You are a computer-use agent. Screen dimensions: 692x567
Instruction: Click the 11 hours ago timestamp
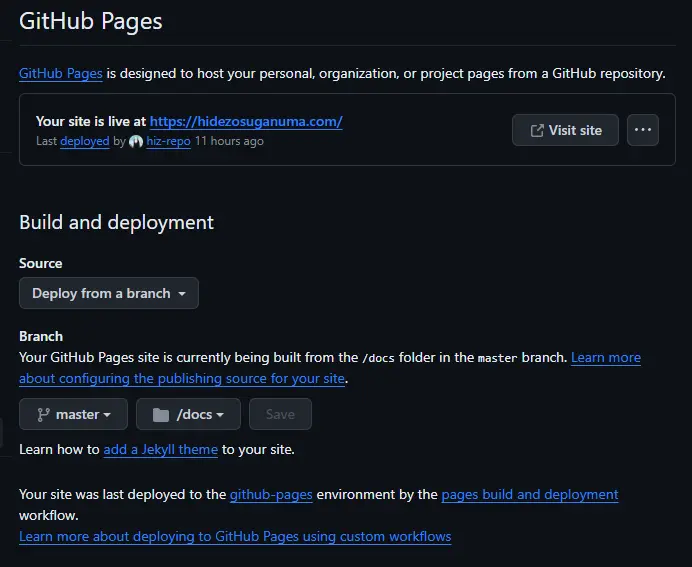coord(229,142)
